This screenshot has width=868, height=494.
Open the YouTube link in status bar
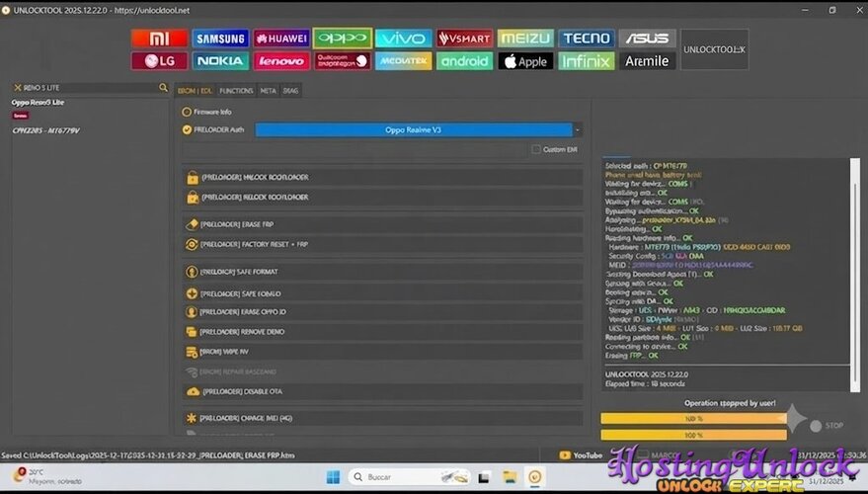581,455
